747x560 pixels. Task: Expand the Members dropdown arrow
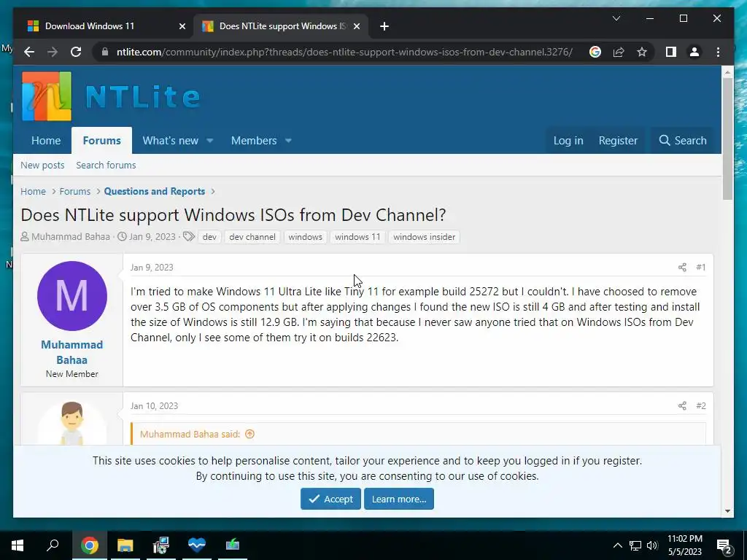(288, 141)
